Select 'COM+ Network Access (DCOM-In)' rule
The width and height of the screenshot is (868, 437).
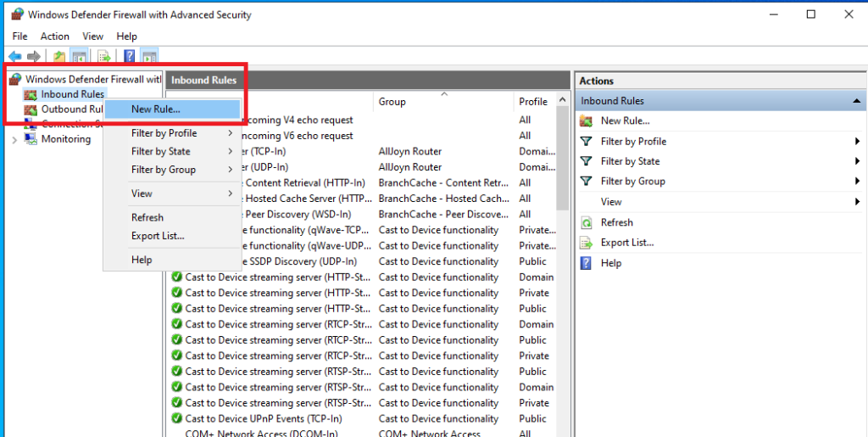tap(261, 434)
